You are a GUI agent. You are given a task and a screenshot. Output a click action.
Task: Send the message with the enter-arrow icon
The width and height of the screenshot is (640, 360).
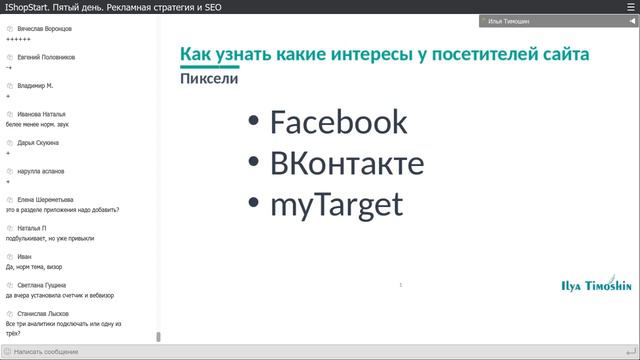point(631,351)
